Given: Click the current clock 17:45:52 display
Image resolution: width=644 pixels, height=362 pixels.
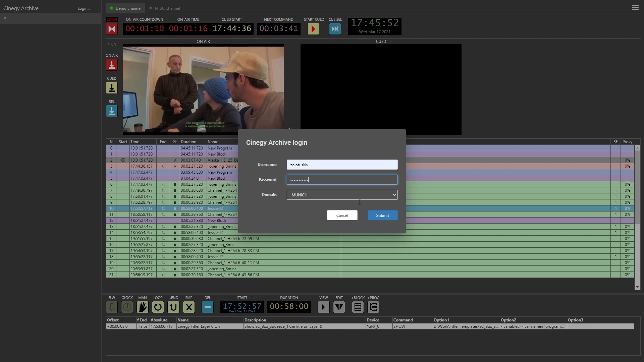Looking at the screenshot, I should [x=375, y=26].
